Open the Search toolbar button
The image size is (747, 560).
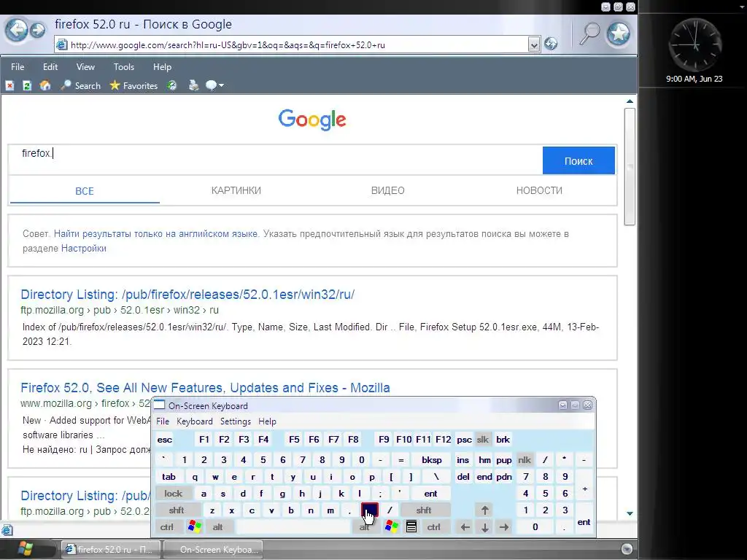(80, 86)
